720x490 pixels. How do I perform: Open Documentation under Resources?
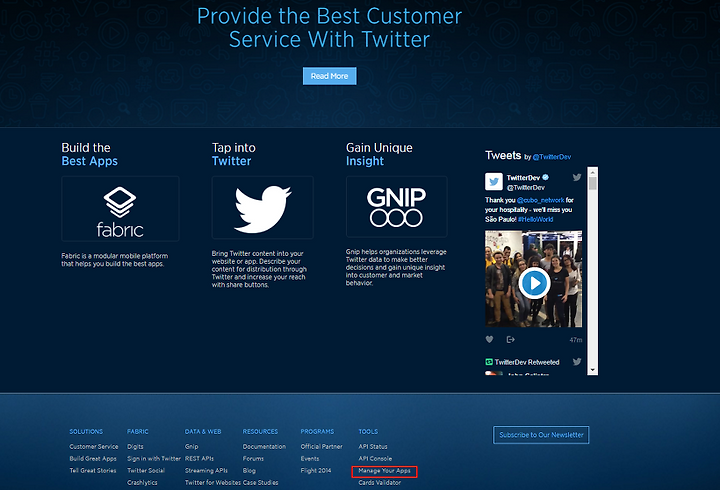click(x=264, y=446)
